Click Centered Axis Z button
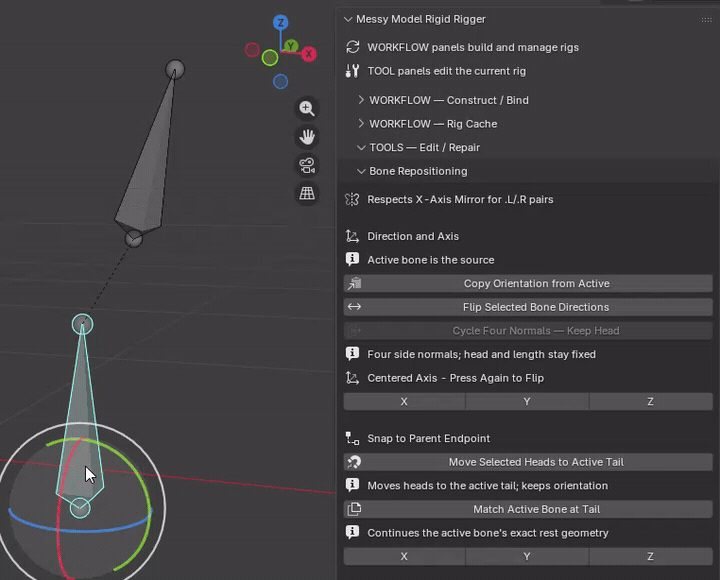 (651, 401)
